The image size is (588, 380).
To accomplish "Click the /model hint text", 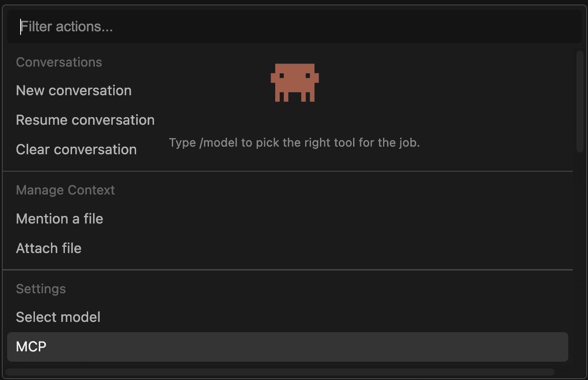I will [x=294, y=142].
